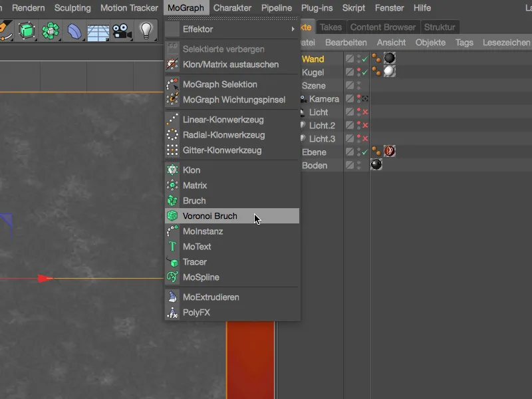The width and height of the screenshot is (532, 399).
Task: Open the Pipeline menu
Action: [x=277, y=8]
